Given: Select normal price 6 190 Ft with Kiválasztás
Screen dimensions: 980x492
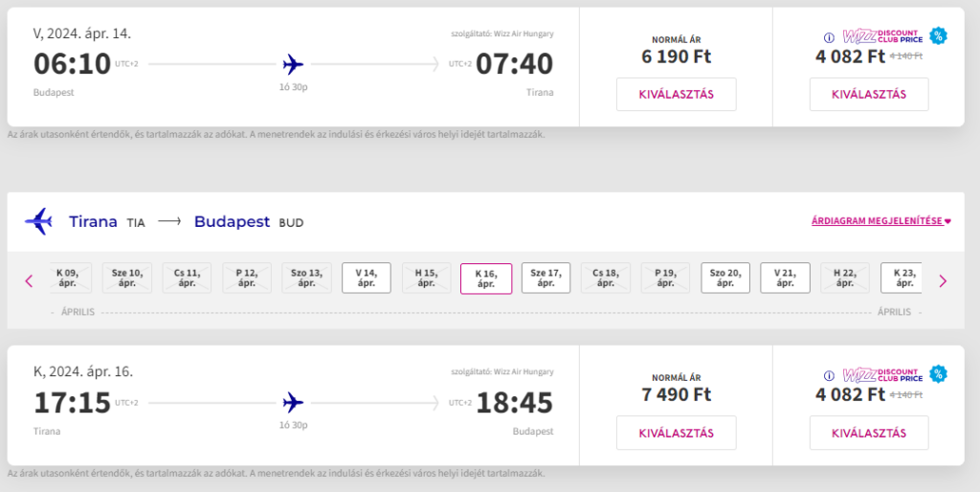Looking at the screenshot, I should (676, 94).
